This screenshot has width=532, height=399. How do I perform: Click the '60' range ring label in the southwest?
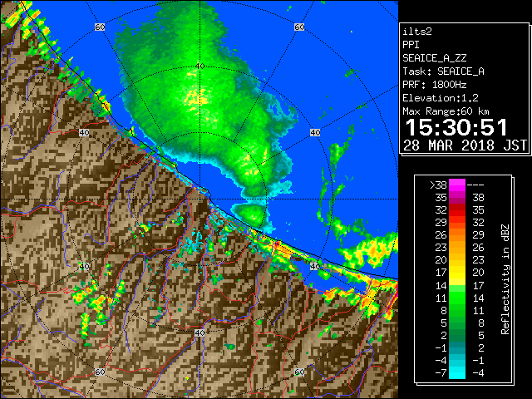[x=100, y=372]
